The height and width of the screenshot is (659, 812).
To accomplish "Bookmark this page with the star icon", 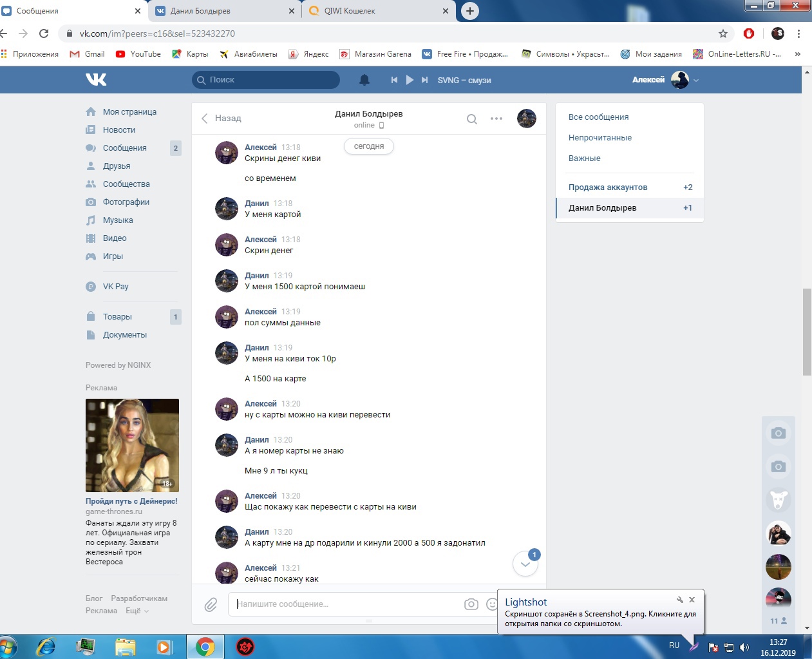I will 723,33.
